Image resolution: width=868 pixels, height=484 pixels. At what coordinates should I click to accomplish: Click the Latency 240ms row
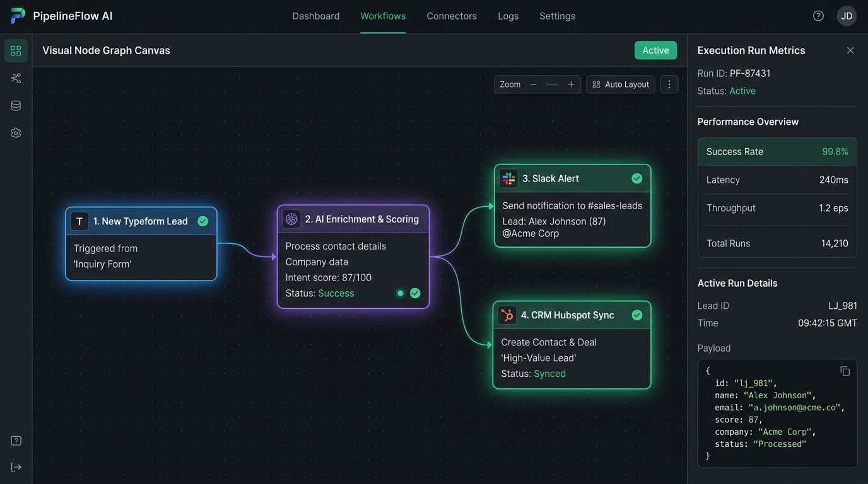[777, 180]
